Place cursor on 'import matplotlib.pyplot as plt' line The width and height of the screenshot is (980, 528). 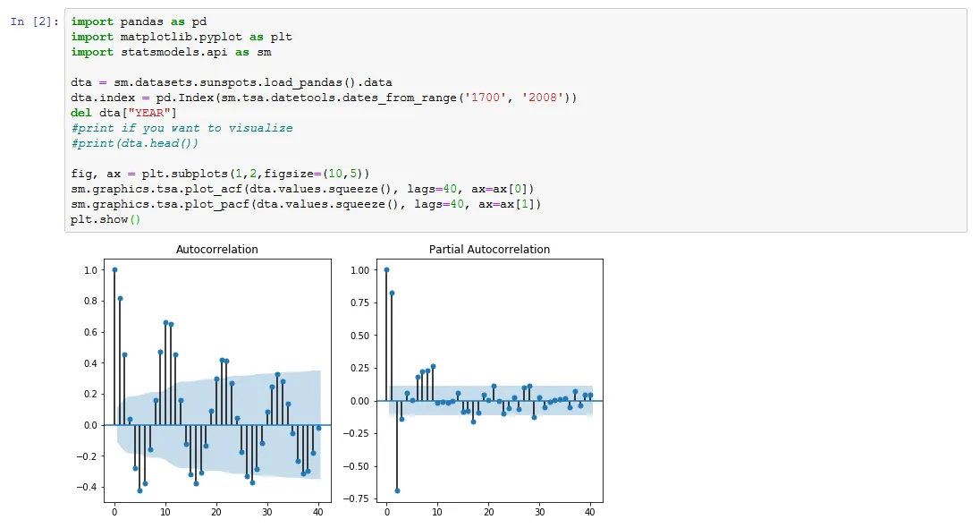(x=182, y=37)
